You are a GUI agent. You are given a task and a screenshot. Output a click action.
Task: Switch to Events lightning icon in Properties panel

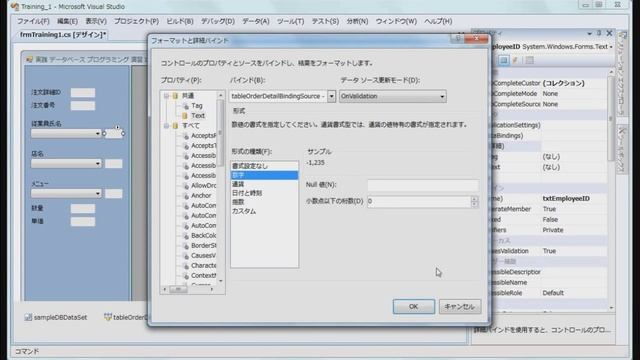click(x=516, y=60)
